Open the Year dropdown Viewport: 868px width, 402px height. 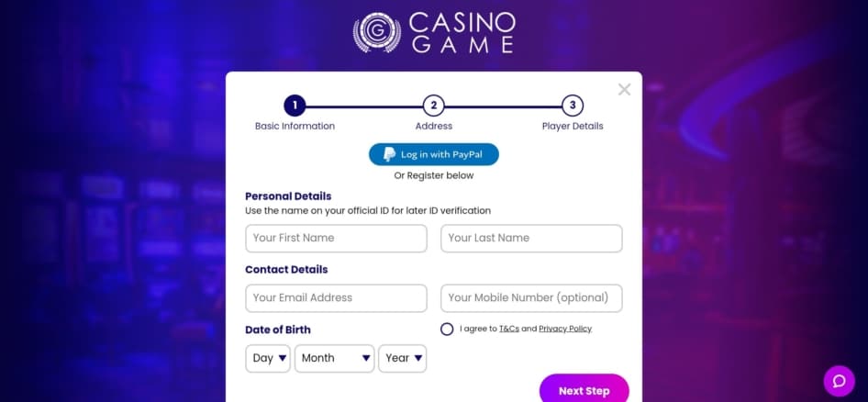click(x=403, y=358)
